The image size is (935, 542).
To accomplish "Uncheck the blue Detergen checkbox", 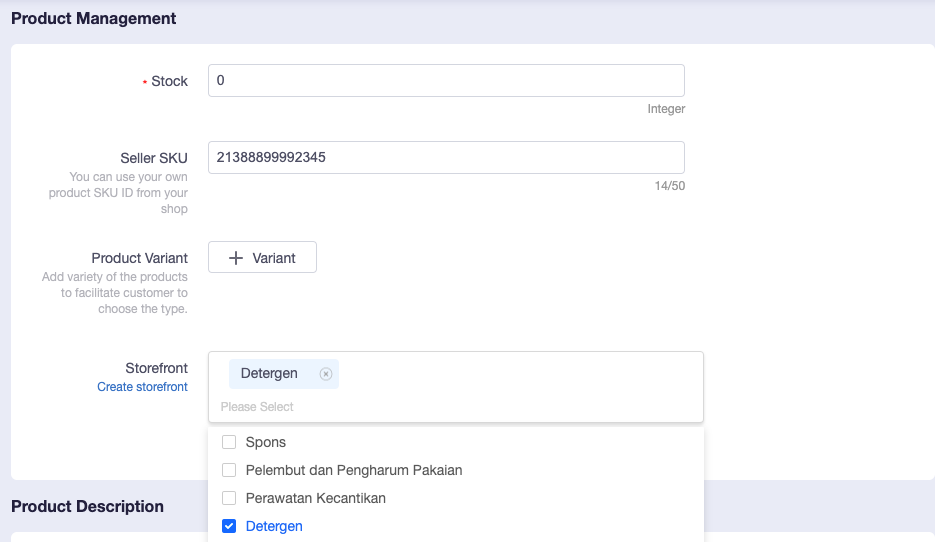I will [x=229, y=526].
